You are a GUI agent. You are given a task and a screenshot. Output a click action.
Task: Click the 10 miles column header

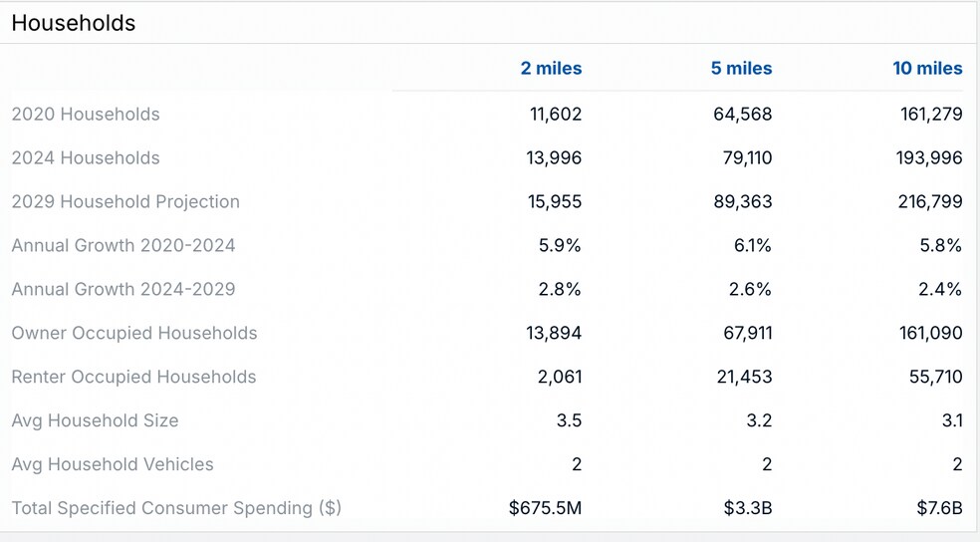(927, 69)
